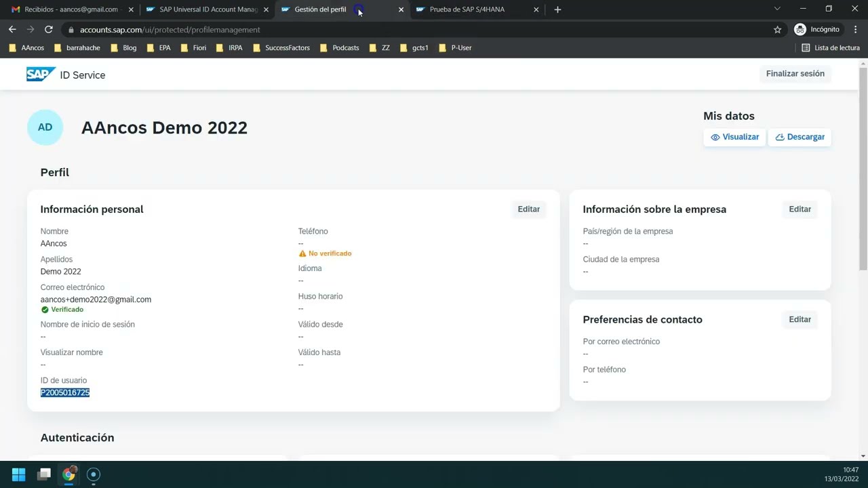Select the user ID P2005016725

(x=65, y=393)
